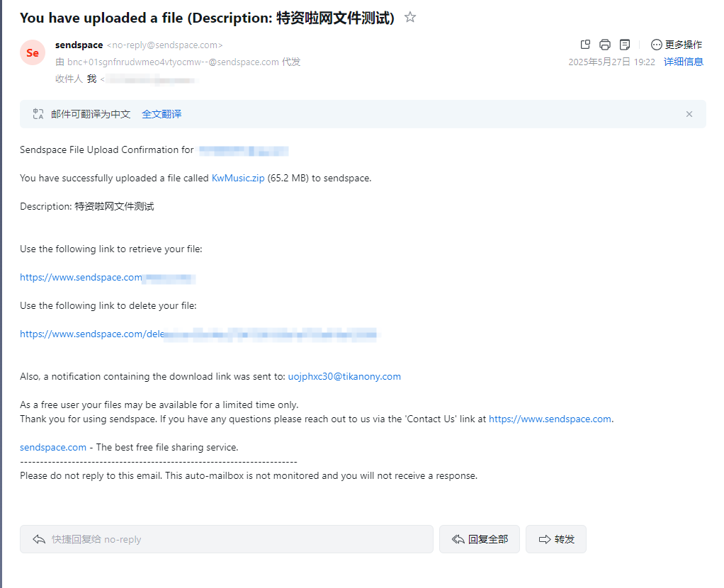Click 转发 forward button
The width and height of the screenshot is (724, 588).
pos(556,539)
